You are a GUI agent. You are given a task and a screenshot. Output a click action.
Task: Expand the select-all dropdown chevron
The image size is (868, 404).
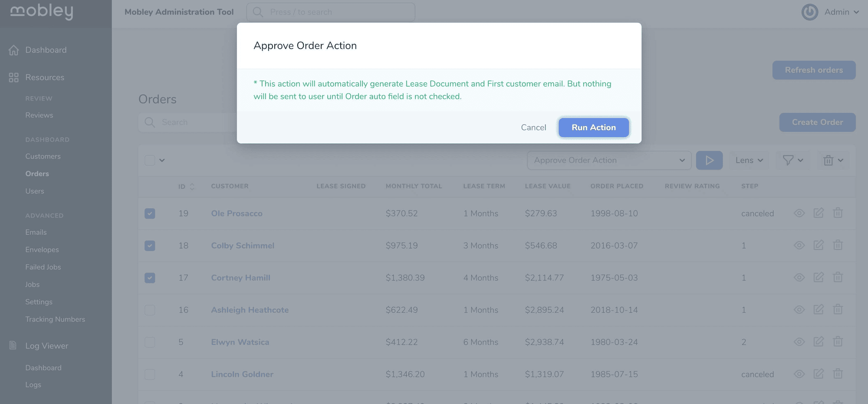click(x=162, y=160)
